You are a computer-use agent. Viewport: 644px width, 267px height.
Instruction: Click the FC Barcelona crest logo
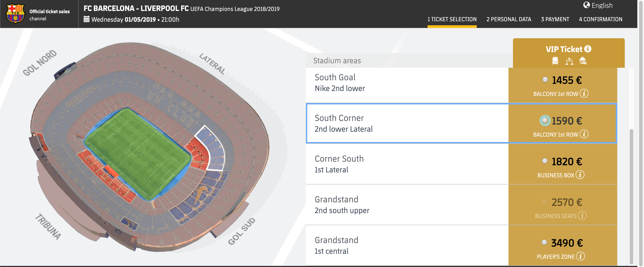pos(15,14)
